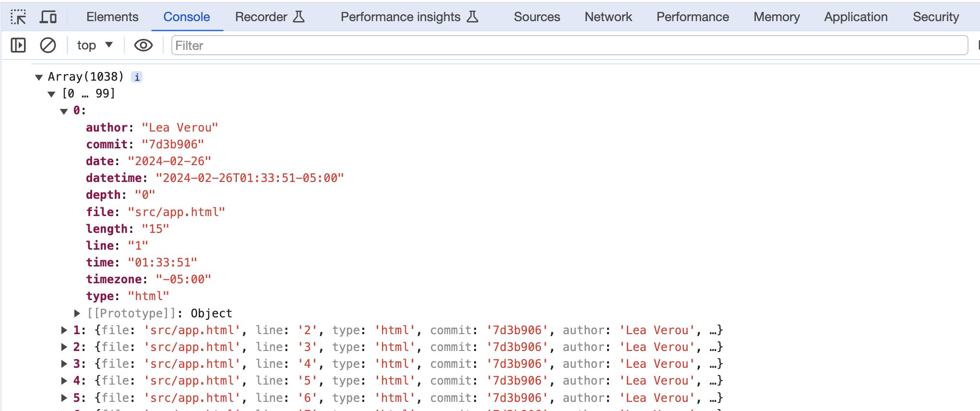Viewport: 980px width, 411px height.
Task: Click the info badge next to Array(1038)
Action: point(137,77)
